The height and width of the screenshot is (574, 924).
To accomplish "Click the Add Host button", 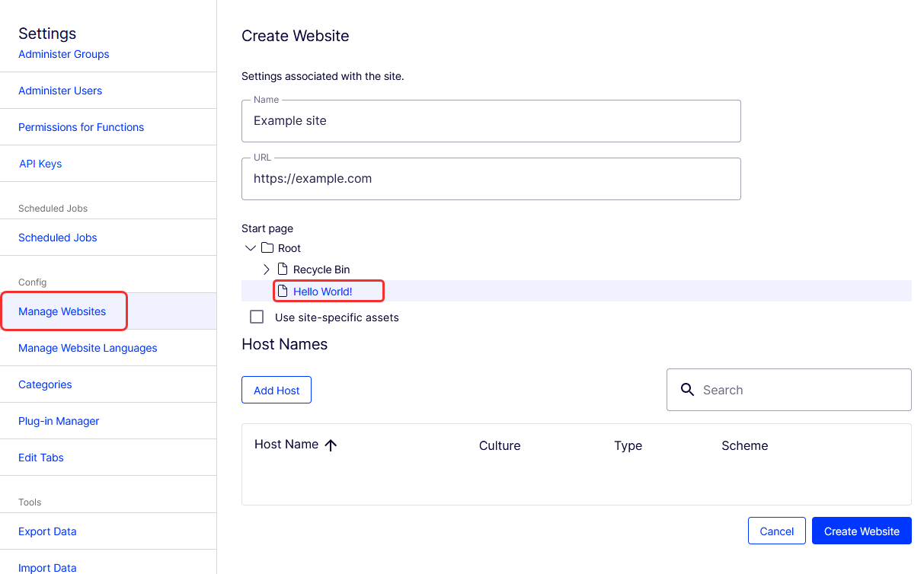I will tap(277, 390).
